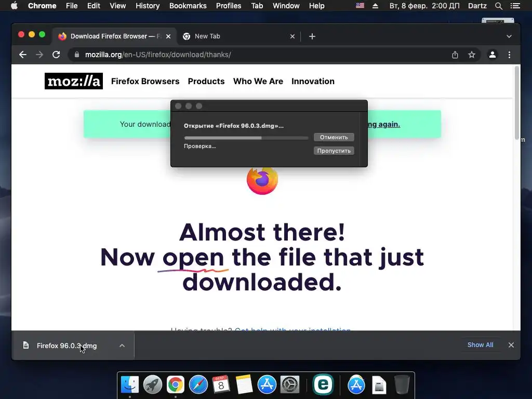This screenshot has width=532, height=399.
Task: Open the Who We Are menu
Action: click(258, 81)
